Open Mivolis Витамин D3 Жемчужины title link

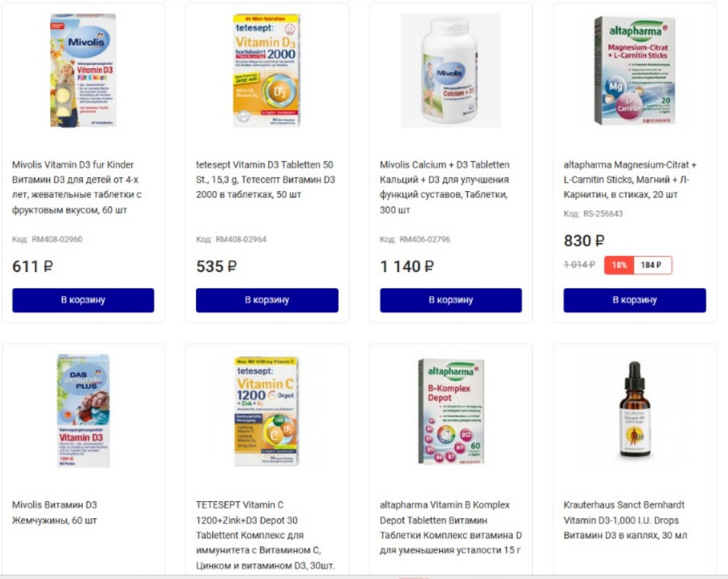pyautogui.click(x=55, y=513)
